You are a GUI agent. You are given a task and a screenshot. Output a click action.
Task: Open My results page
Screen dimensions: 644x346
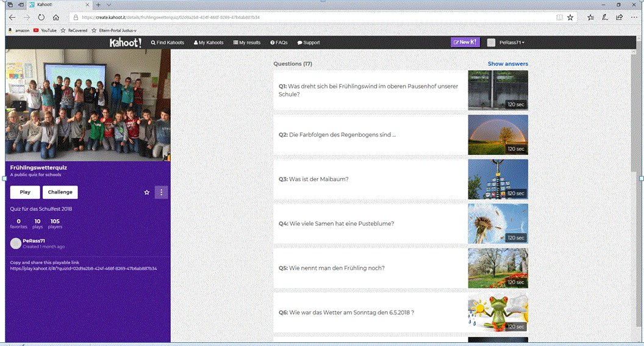[x=247, y=43]
